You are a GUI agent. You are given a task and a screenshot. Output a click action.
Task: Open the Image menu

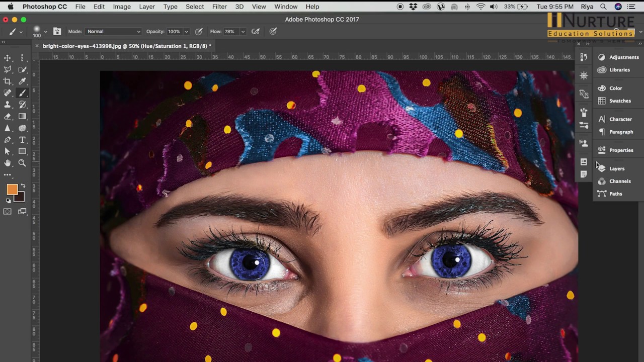tap(122, 7)
